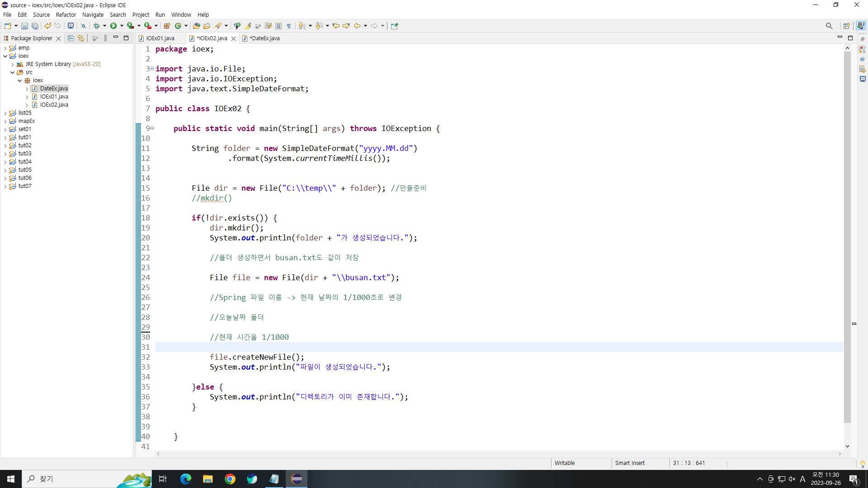Click the Save icon in toolbar
Viewport: 868px width, 488px height.
[x=24, y=26]
